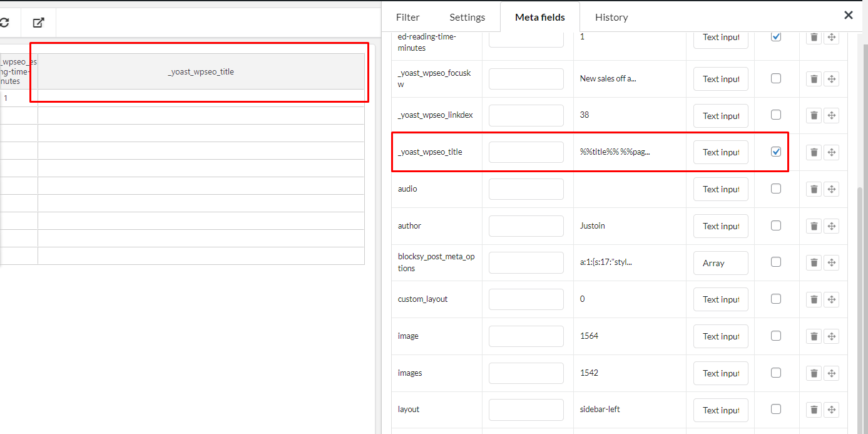Viewport: 868px width, 434px height.
Task: Uncheck the _yoast_wpseo_title checkbox
Action: pos(776,152)
